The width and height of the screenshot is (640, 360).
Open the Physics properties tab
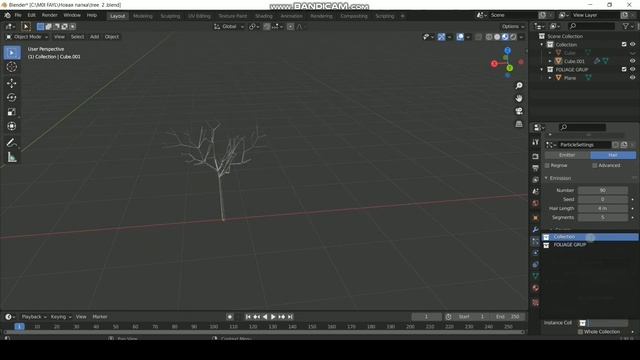point(536,253)
